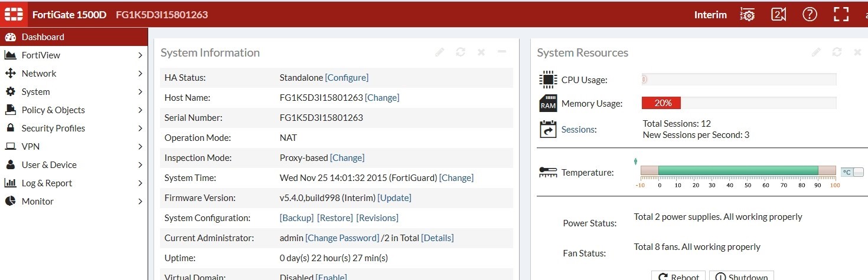Refresh the System Resources widget
This screenshot has width=868, height=280.
[x=837, y=52]
